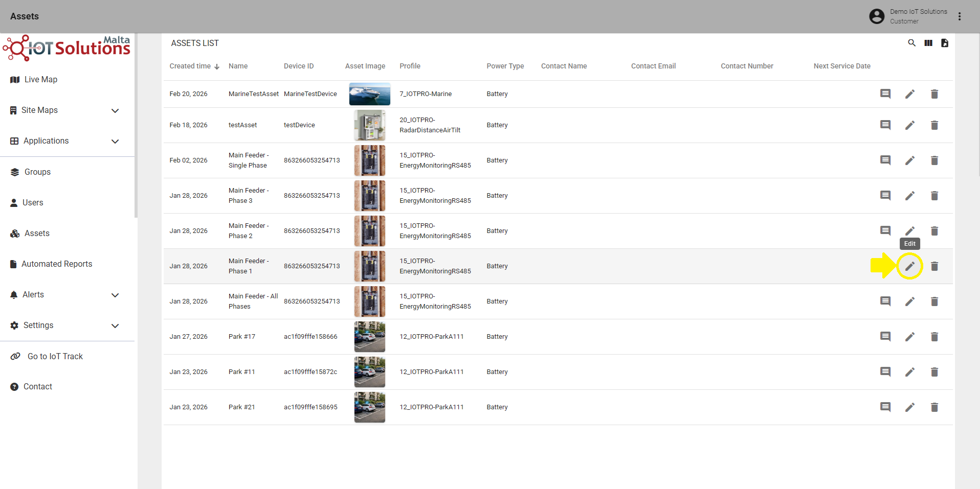
Task: Sort by Device ID column header
Action: point(299,66)
